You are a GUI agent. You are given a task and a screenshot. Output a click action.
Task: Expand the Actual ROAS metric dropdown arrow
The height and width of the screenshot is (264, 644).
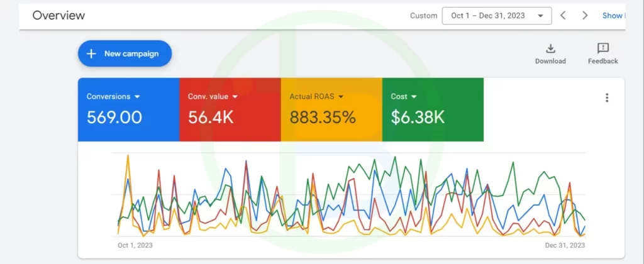[341, 97]
